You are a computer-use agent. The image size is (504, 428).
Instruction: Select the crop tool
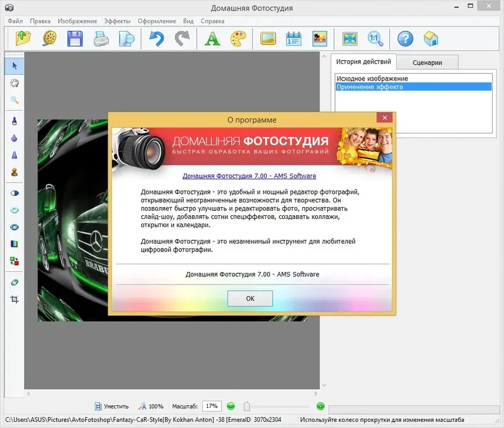point(14,299)
